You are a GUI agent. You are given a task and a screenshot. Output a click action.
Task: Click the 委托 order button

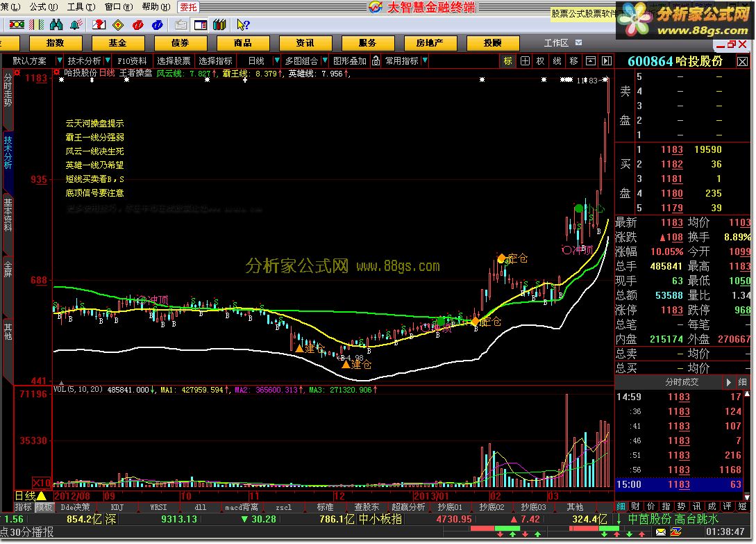(189, 7)
